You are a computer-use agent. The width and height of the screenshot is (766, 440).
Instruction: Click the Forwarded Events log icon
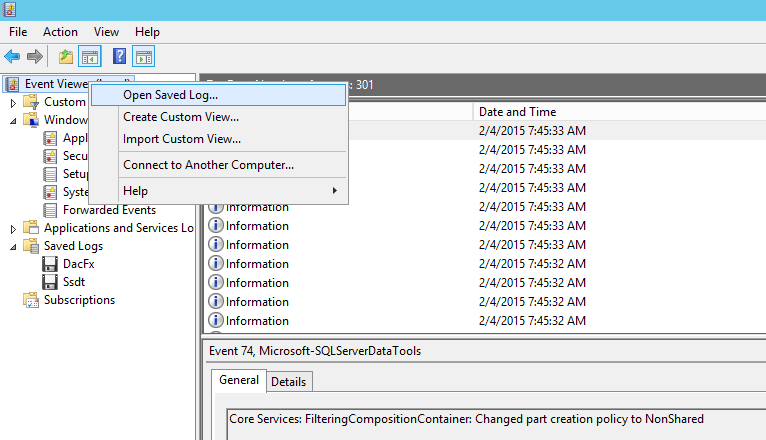[50, 210]
